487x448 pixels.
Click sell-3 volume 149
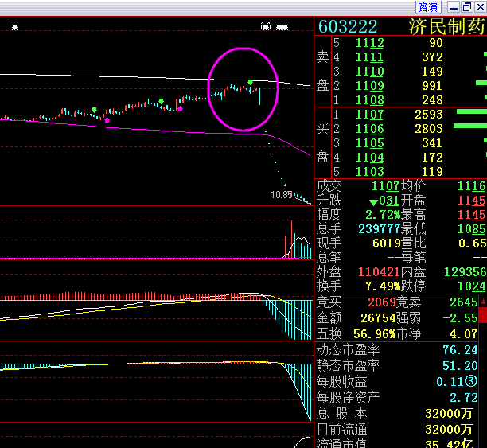tap(432, 71)
